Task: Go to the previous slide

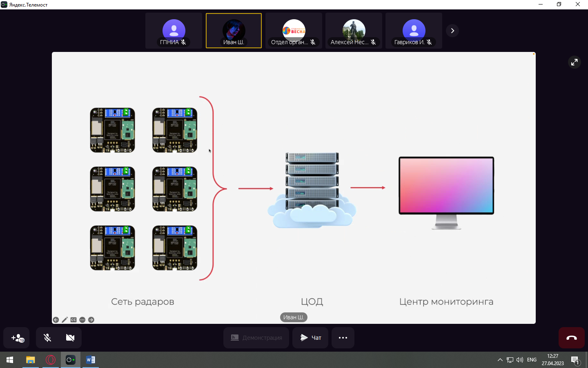Action: click(x=56, y=320)
